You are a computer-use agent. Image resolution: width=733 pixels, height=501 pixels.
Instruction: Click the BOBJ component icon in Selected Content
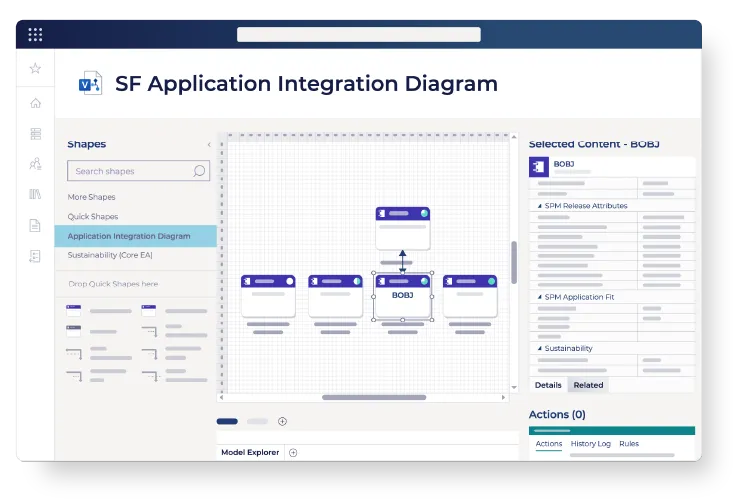pos(539,167)
